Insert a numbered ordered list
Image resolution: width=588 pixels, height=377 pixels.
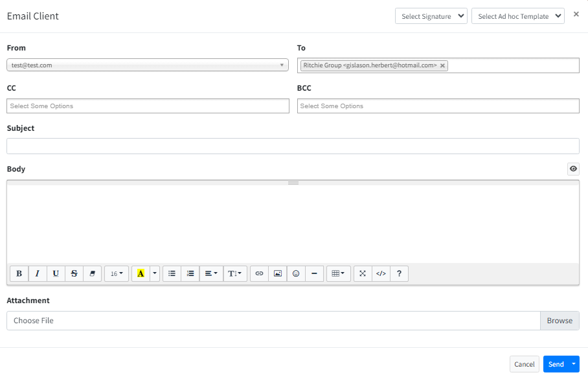[x=190, y=274]
